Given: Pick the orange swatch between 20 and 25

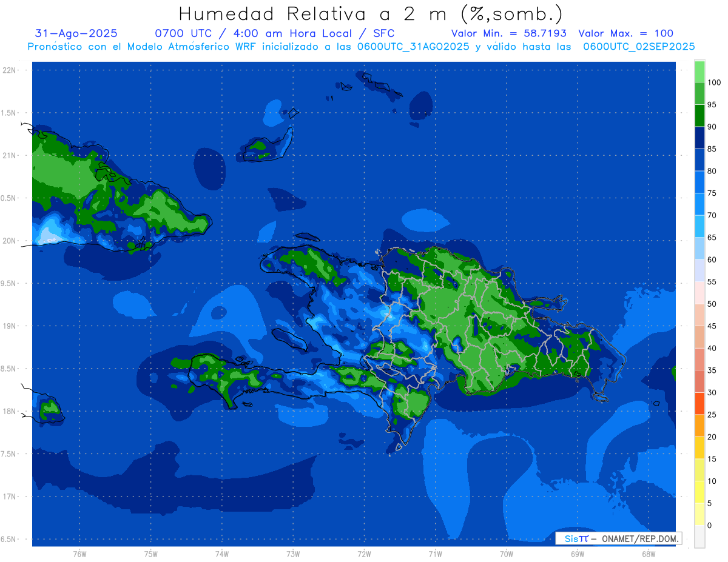Looking at the screenshot, I should (x=699, y=426).
